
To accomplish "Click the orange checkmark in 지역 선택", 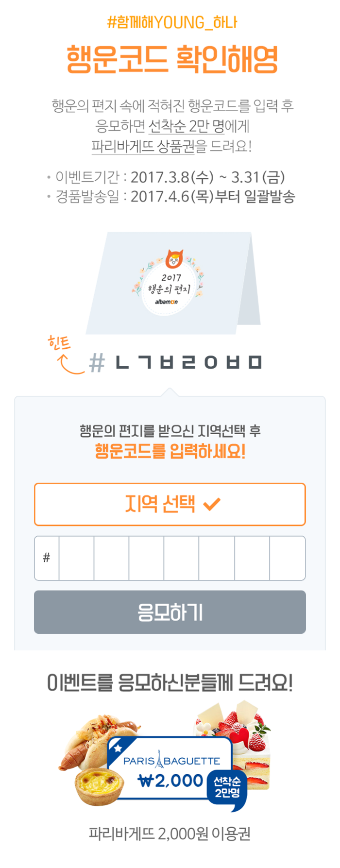I will (212, 504).
